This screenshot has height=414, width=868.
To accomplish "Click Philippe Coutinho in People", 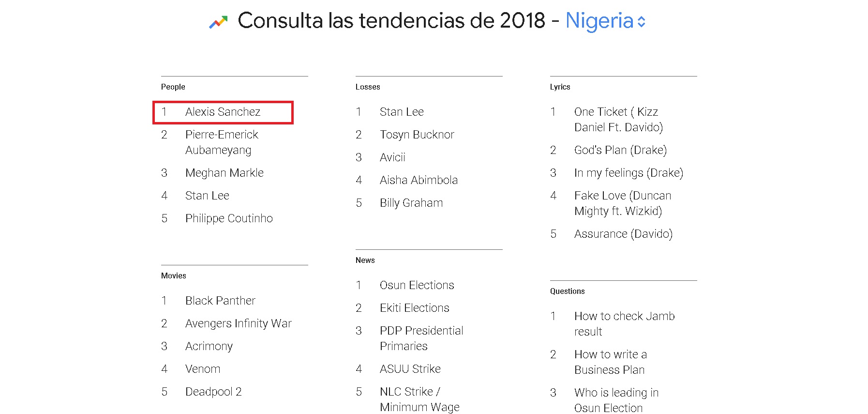I will tap(229, 218).
